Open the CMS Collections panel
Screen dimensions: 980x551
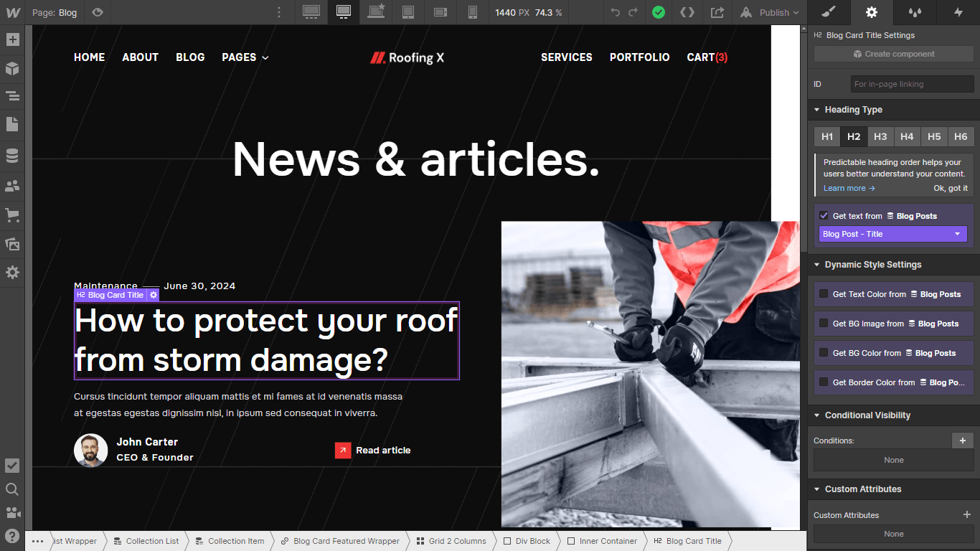tap(12, 155)
